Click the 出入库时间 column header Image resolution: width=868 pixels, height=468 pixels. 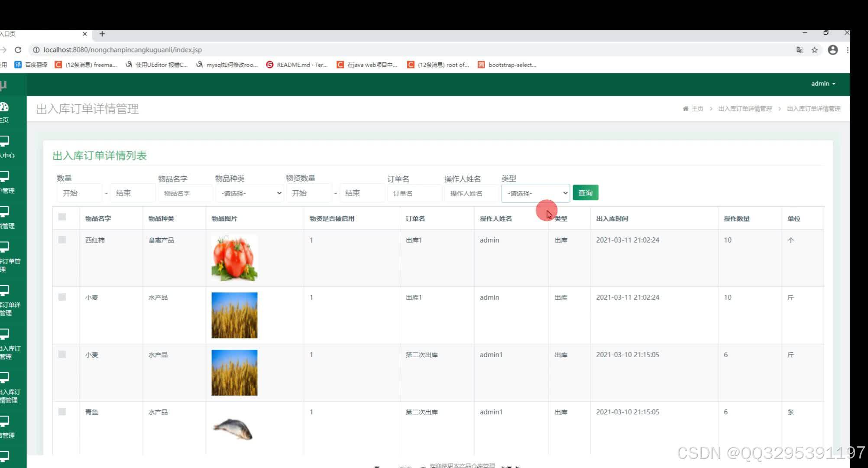pos(612,219)
